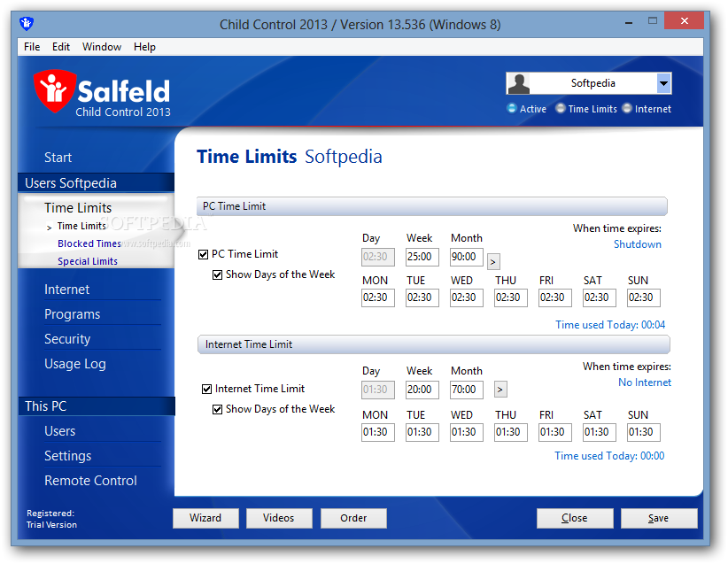Viewport: 728px width, 564px height.
Task: Click the Internet Week limit field 20:00
Action: [x=422, y=390]
